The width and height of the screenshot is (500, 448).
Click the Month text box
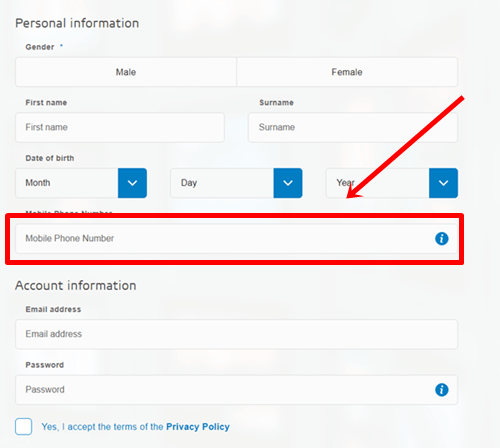pos(67,183)
